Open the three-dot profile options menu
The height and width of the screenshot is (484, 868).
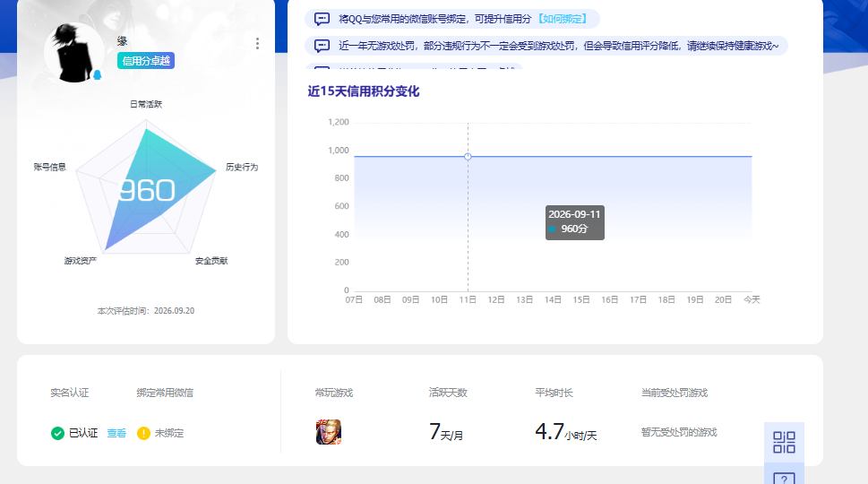click(x=257, y=44)
